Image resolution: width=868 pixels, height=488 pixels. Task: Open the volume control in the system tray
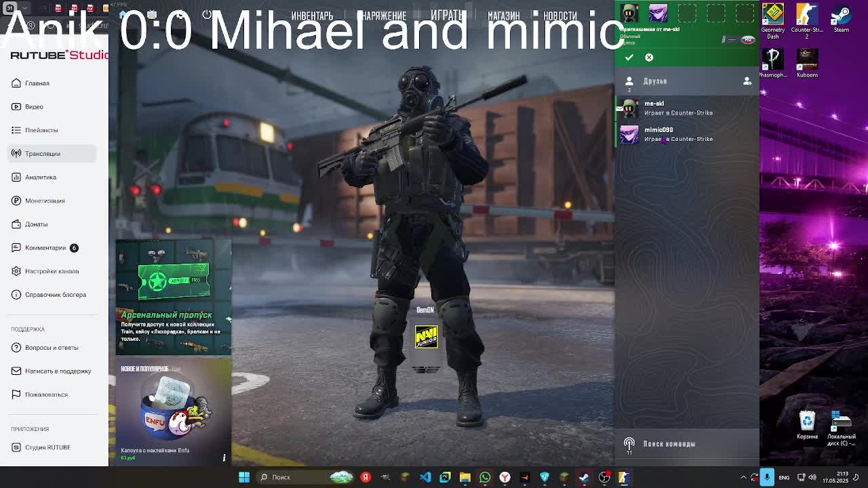[x=812, y=477]
